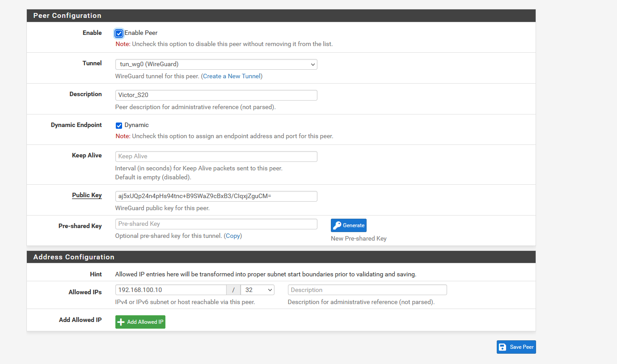Click the Copy pre-shared key link

coord(233,236)
